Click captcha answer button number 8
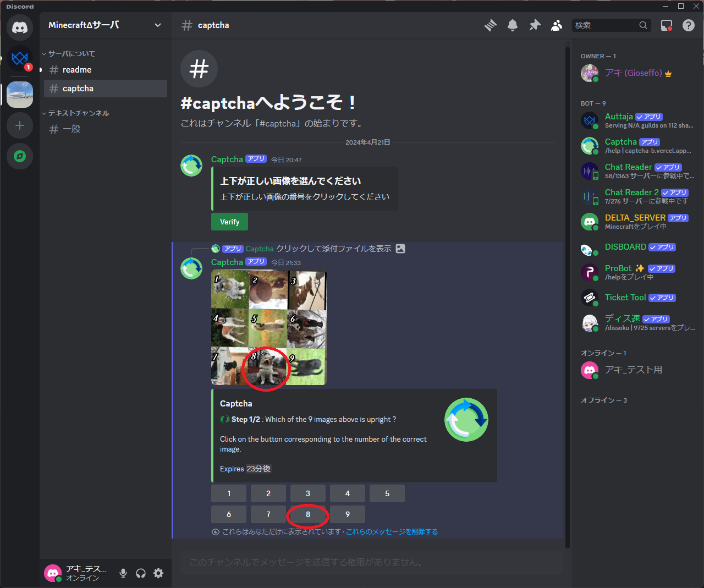 [308, 515]
